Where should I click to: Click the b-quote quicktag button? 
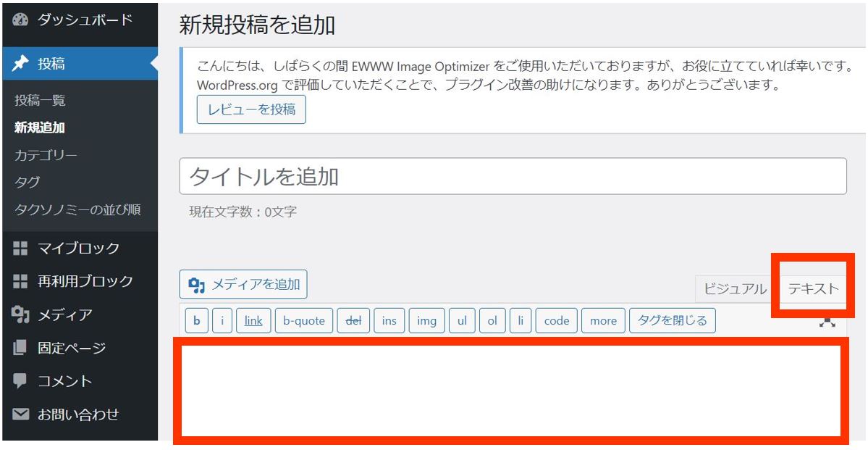(x=304, y=320)
